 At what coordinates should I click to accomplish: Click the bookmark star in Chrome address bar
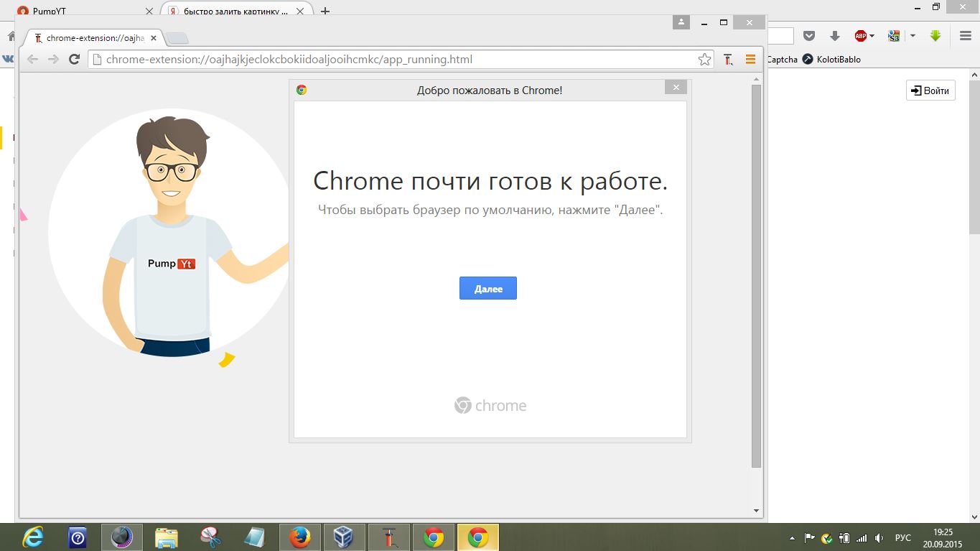pyautogui.click(x=704, y=60)
